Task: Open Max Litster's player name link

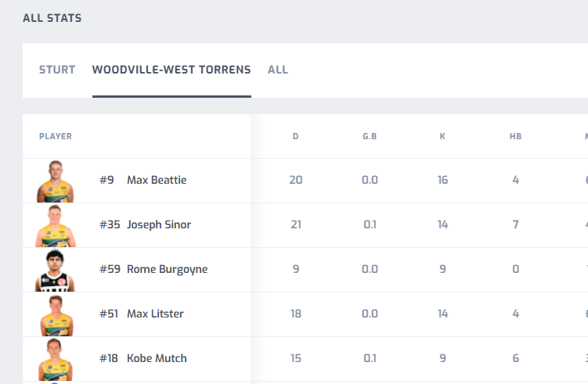Action: pos(155,314)
